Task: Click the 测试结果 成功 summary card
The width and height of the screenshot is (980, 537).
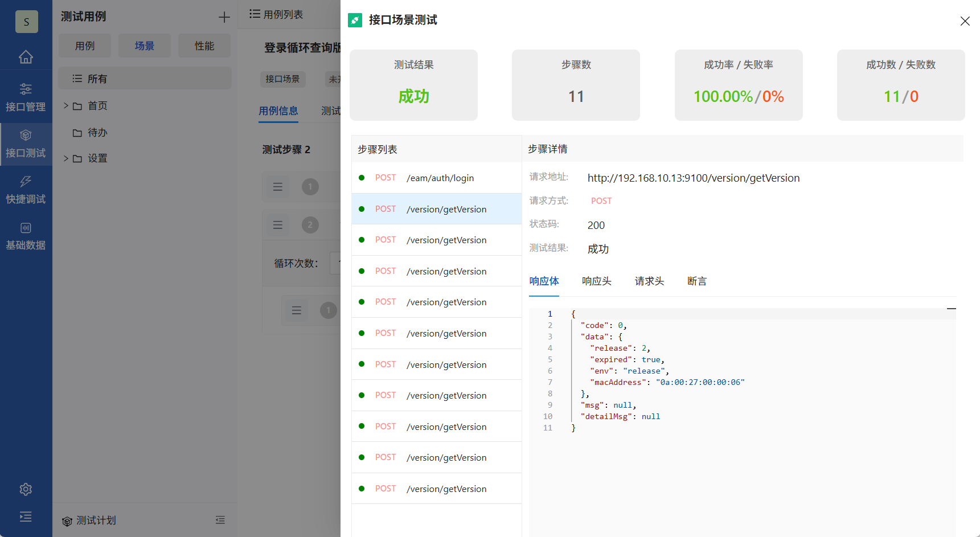Action: coord(413,85)
